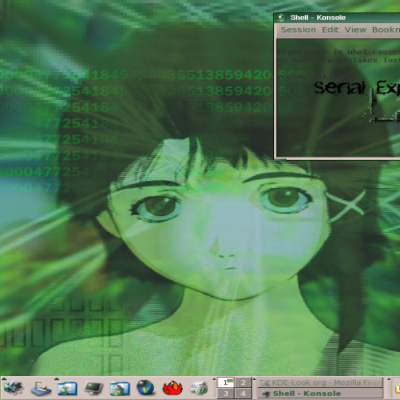Click the Shell - Konsole title bar

(337, 17)
